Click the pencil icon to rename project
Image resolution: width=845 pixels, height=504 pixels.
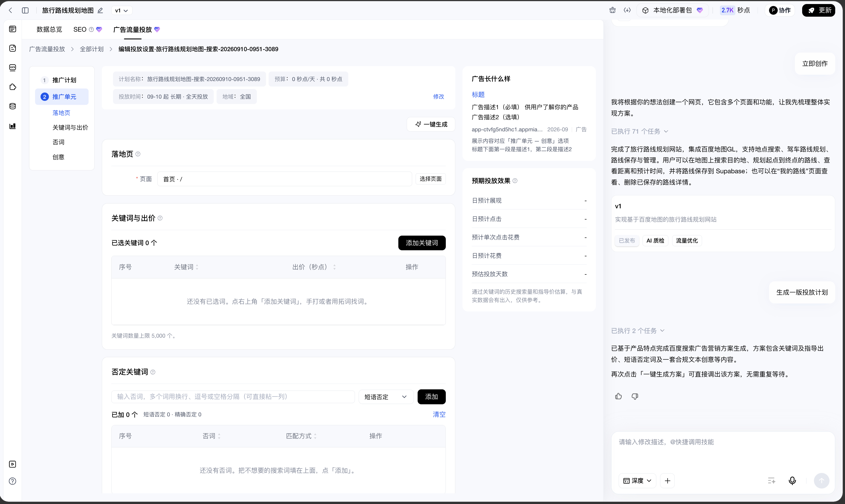click(x=100, y=11)
